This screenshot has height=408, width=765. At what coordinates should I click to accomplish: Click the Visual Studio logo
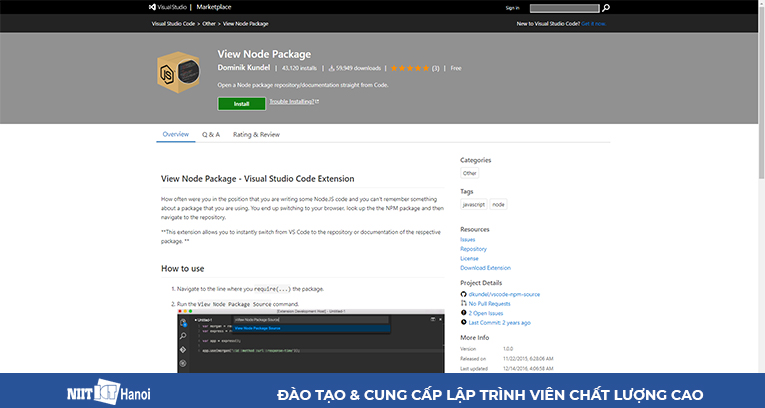168,7
